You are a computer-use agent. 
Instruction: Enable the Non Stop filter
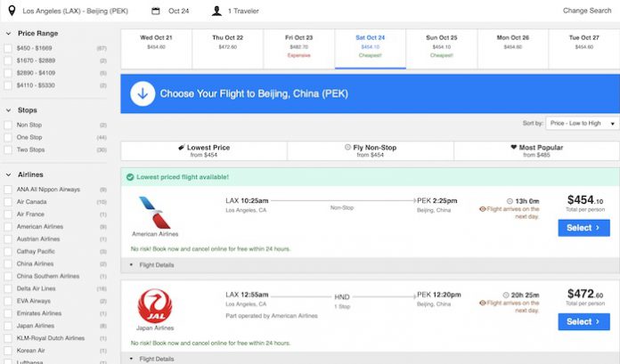point(7,125)
